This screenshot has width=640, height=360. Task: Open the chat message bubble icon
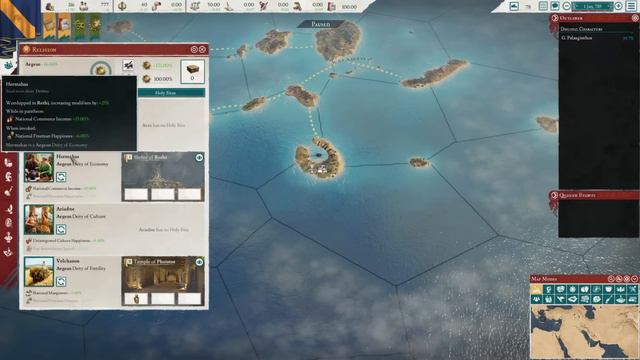555,6
